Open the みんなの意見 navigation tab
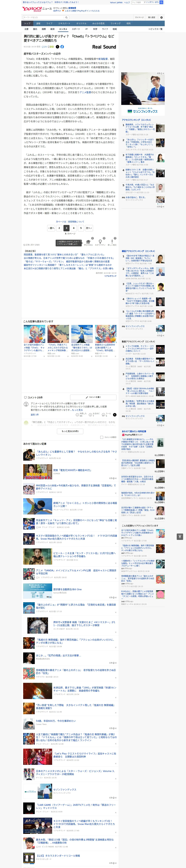 (x=98, y=23)
